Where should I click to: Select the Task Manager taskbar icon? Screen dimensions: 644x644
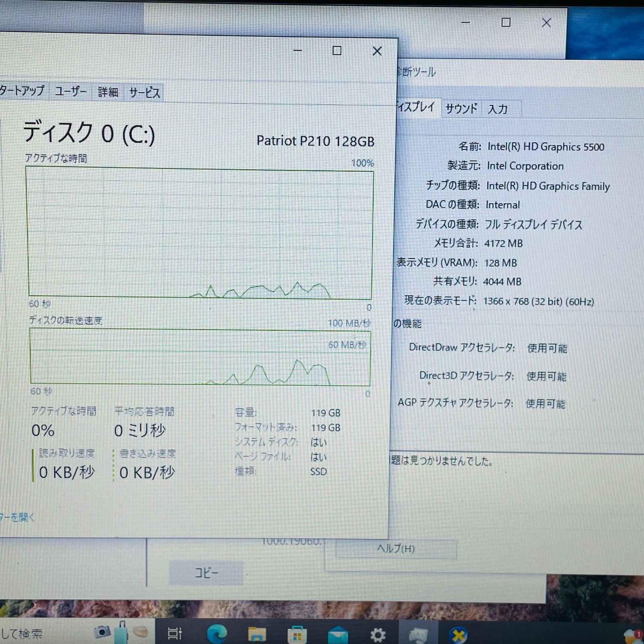(x=418, y=635)
